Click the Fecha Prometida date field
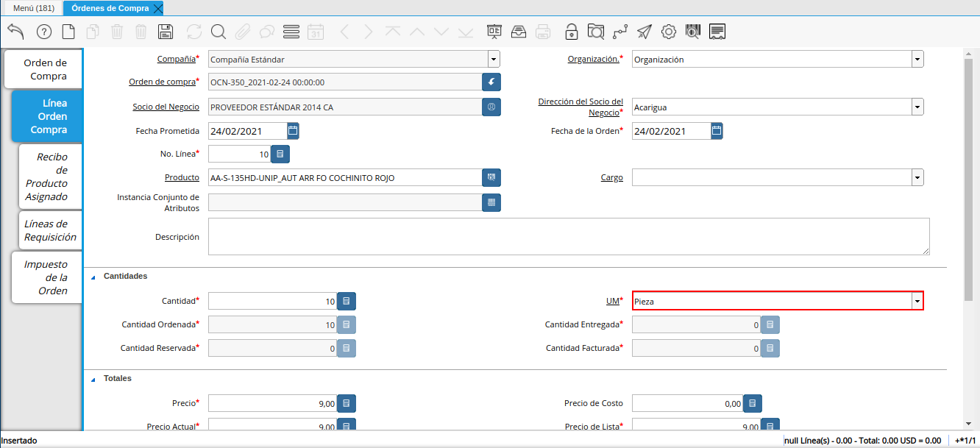Viewport: 980px width, 448px height. pyautogui.click(x=247, y=131)
